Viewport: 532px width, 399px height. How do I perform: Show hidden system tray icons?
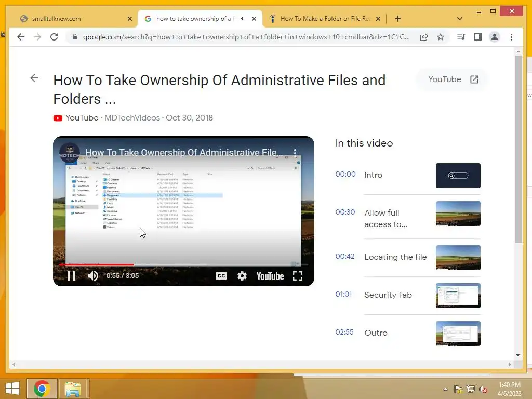[x=445, y=389]
